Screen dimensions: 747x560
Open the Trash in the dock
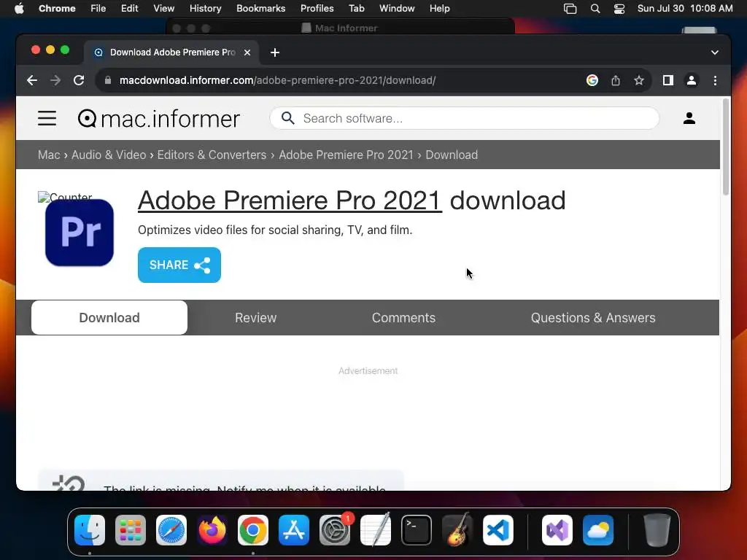point(657,530)
